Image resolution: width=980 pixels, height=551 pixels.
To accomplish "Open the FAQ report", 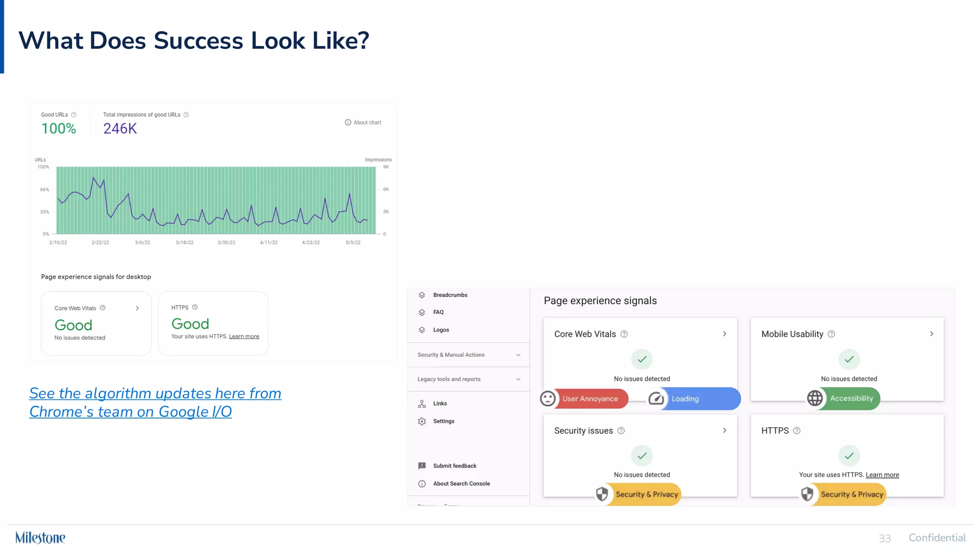I will click(438, 312).
